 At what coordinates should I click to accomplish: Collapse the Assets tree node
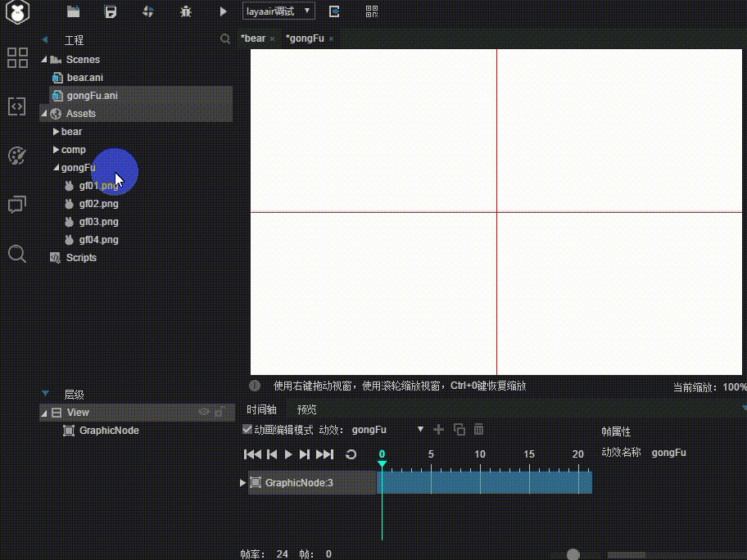(44, 113)
